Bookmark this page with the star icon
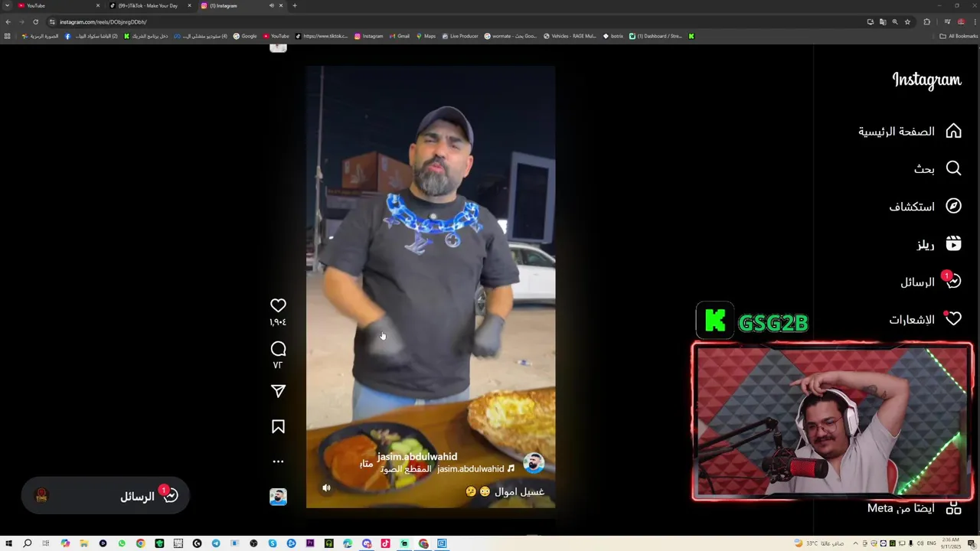 pos(907,21)
